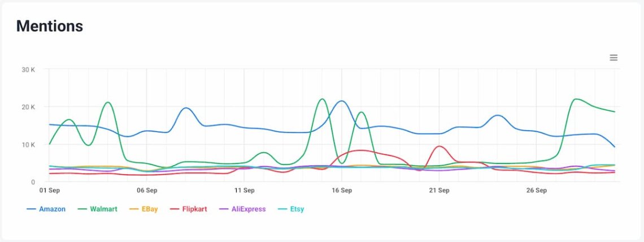Click the orange EBay legend line marker
Screen dimensions: 644x242
pos(133,209)
